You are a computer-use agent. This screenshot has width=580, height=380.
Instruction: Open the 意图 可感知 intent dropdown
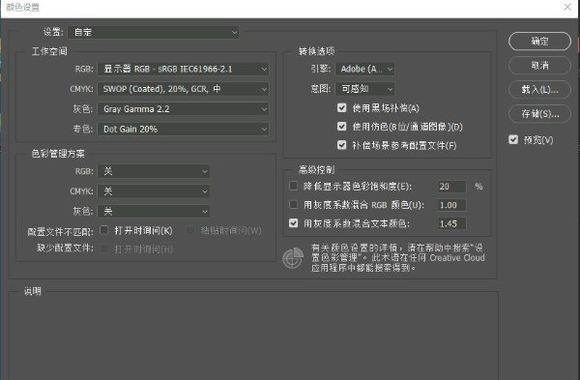[365, 89]
